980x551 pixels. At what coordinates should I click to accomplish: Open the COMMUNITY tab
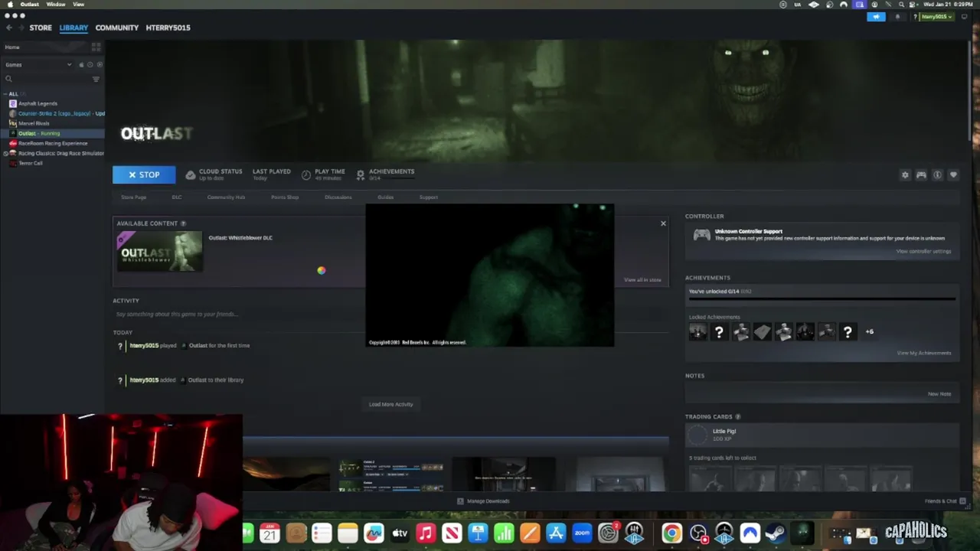tap(117, 28)
